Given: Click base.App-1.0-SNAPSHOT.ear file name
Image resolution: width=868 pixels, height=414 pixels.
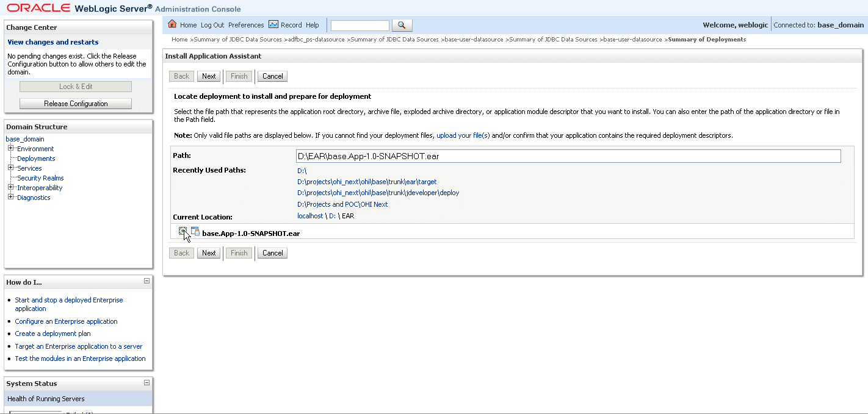Looking at the screenshot, I should pos(251,233).
